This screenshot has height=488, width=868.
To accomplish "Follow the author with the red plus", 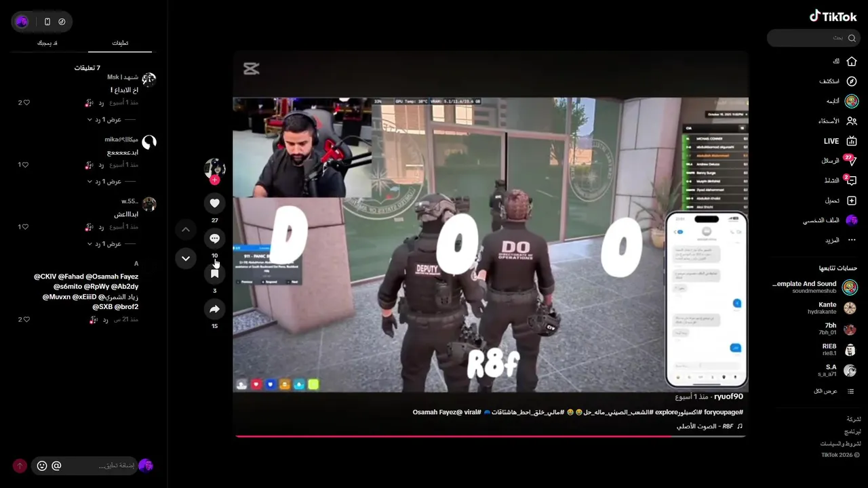I will tap(215, 180).
